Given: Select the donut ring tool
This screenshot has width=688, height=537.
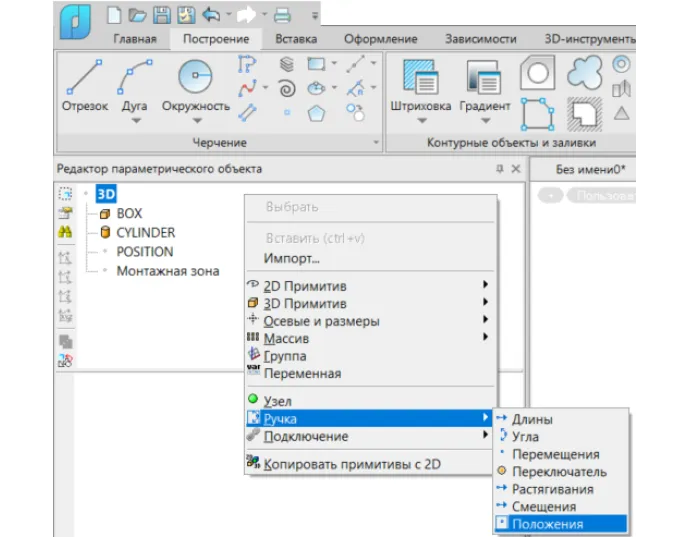Looking at the screenshot, I should pyautogui.click(x=621, y=64).
